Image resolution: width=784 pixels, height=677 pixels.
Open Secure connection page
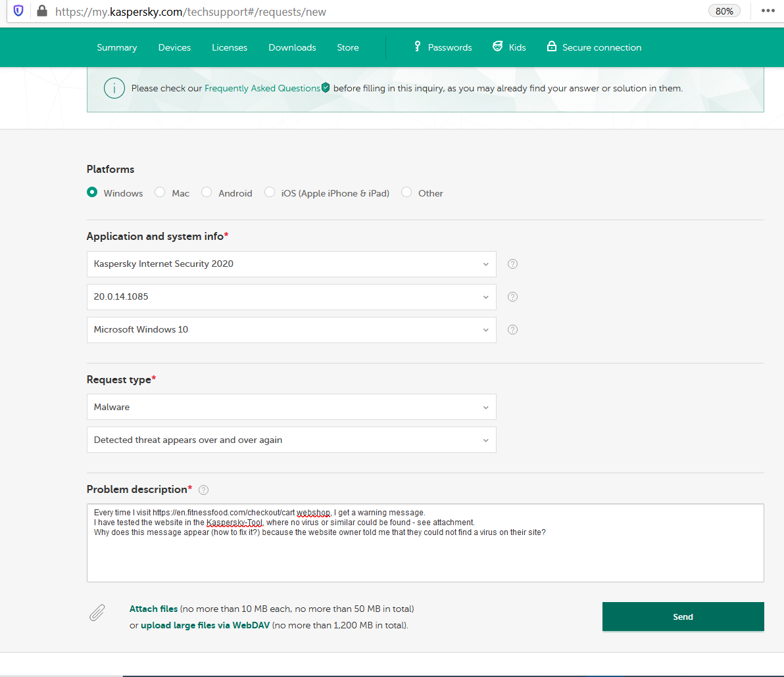tap(602, 47)
